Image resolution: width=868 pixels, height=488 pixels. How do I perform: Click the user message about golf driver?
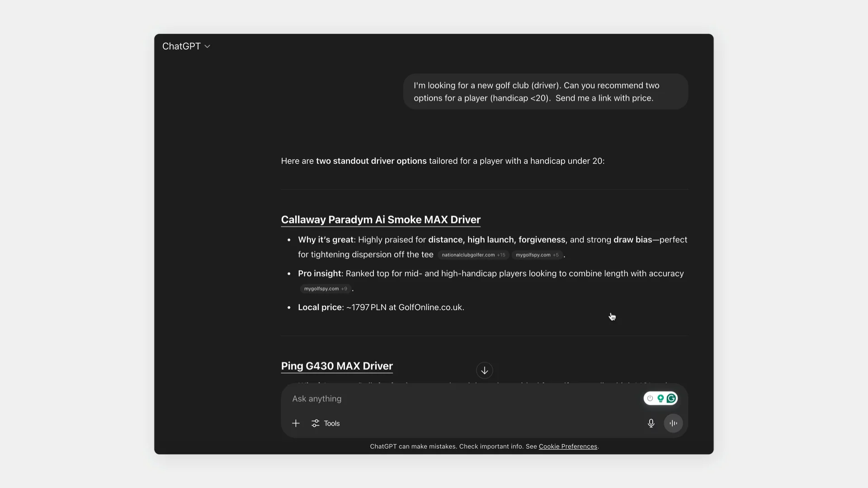[x=546, y=92]
